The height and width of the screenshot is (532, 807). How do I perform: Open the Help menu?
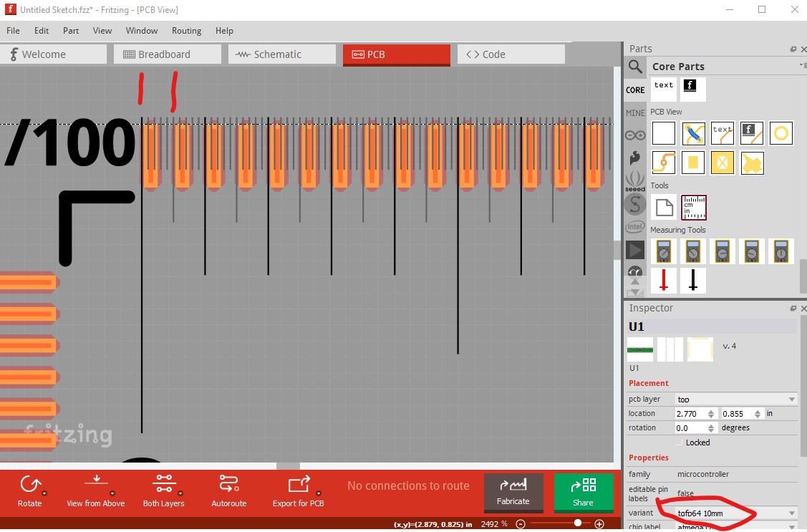(224, 31)
